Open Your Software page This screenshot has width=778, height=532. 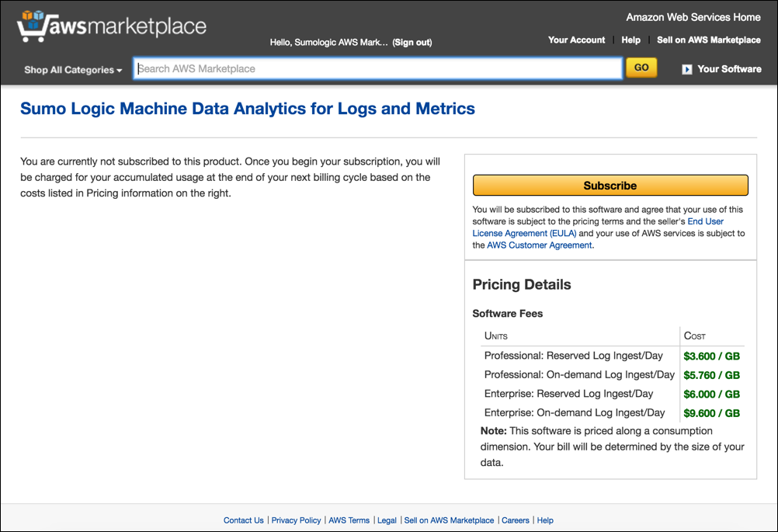(729, 69)
